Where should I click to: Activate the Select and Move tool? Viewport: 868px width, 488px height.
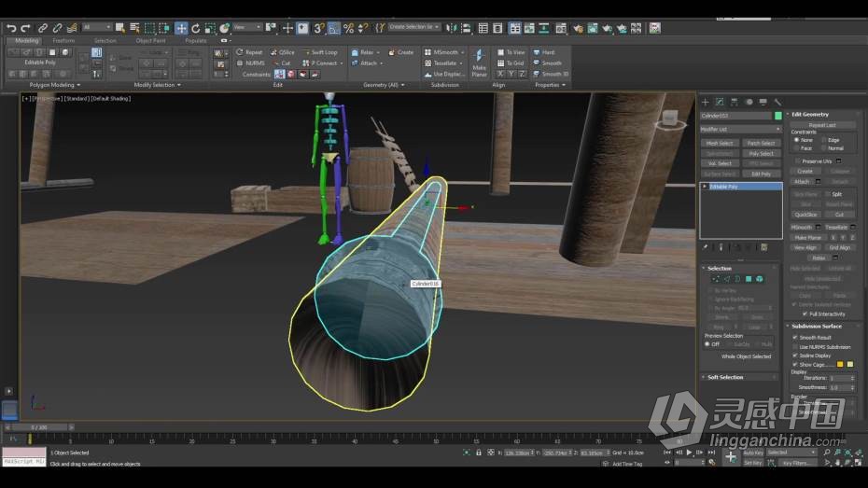(181, 28)
